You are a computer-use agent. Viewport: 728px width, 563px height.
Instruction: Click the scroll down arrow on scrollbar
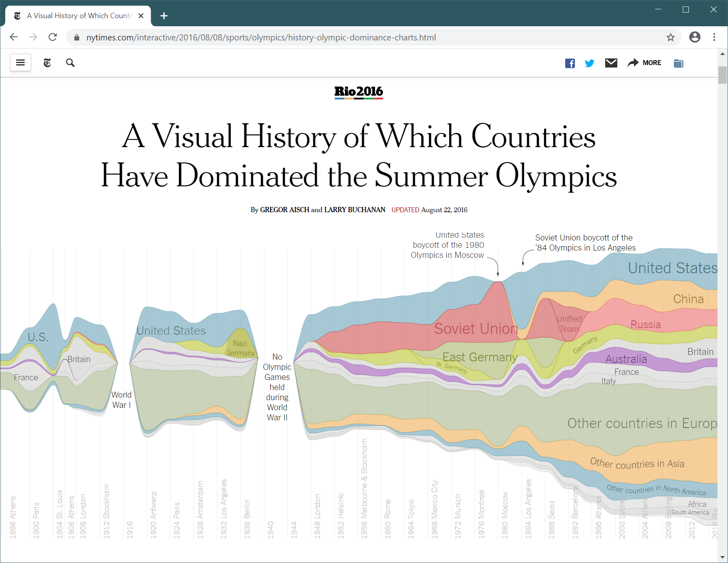[722, 557]
